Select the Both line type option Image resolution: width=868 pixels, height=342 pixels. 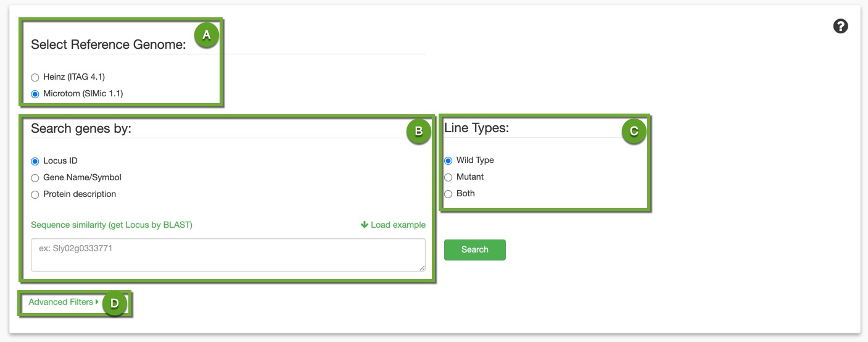[x=448, y=194]
